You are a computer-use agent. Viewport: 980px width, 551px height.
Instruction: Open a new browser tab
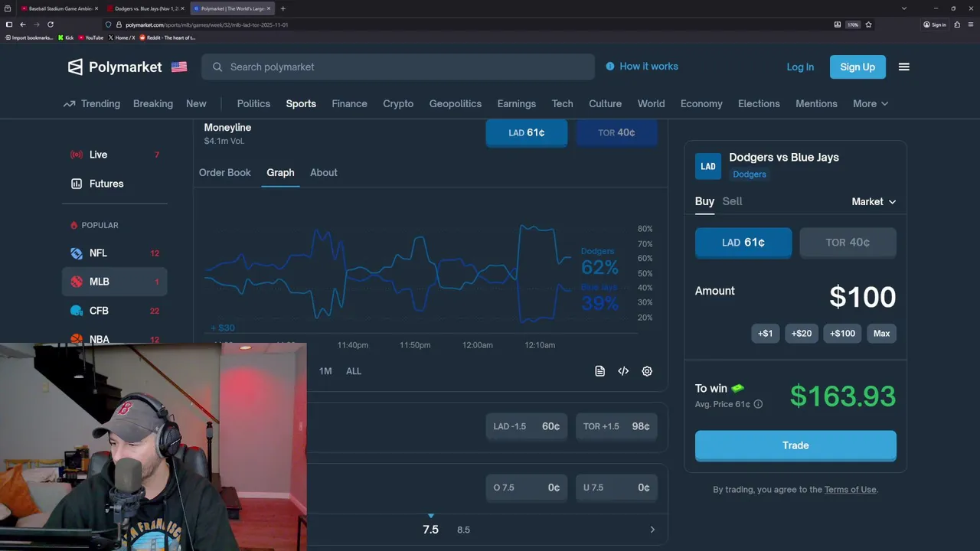283,8
